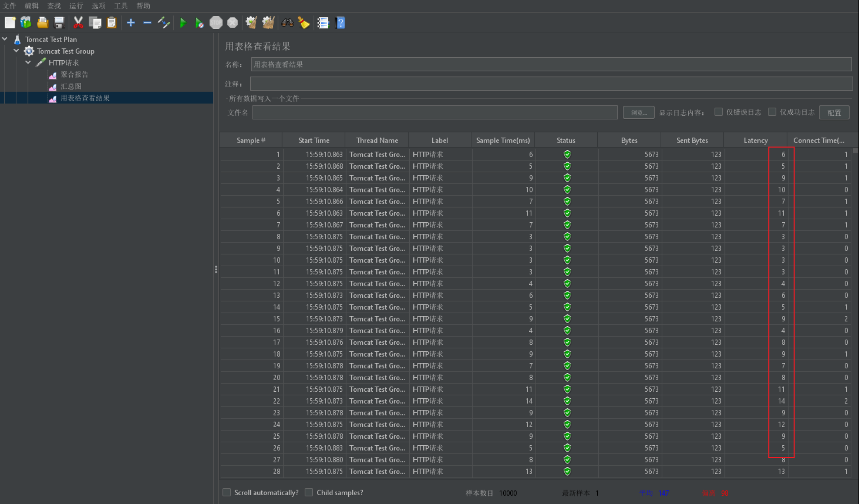Click the 名称 name input field
Viewport: 859px width, 504px height.
click(x=551, y=64)
